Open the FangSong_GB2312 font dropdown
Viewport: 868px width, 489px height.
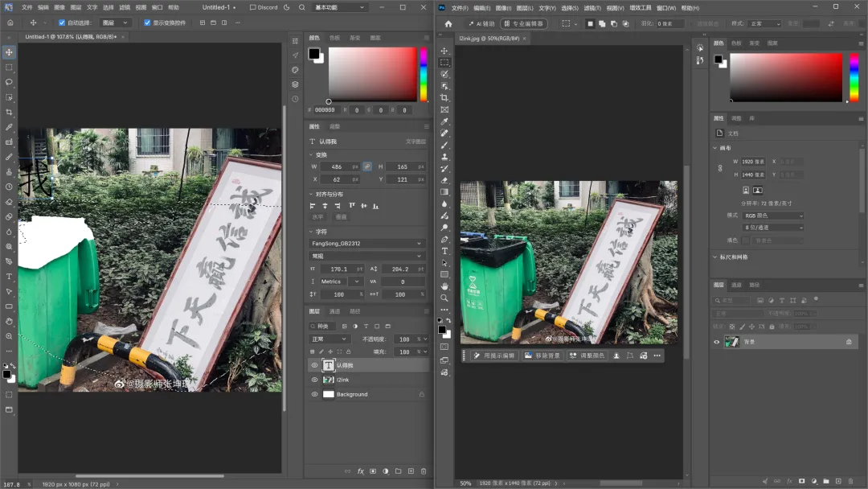coord(366,244)
